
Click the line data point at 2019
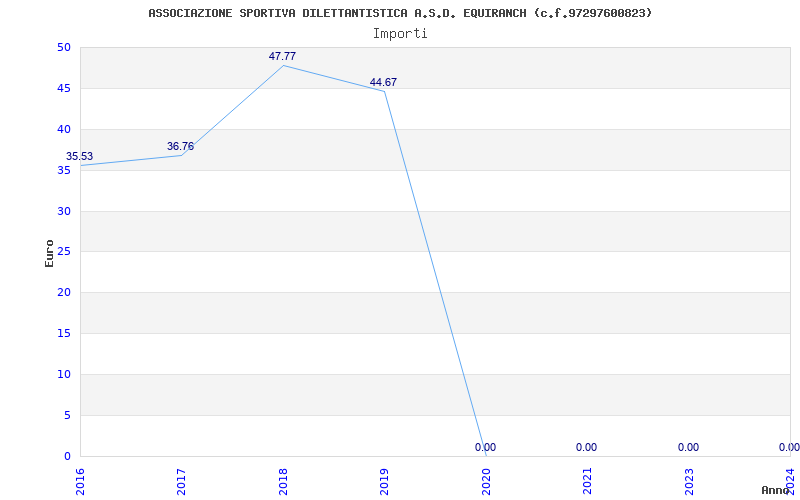[385, 91]
